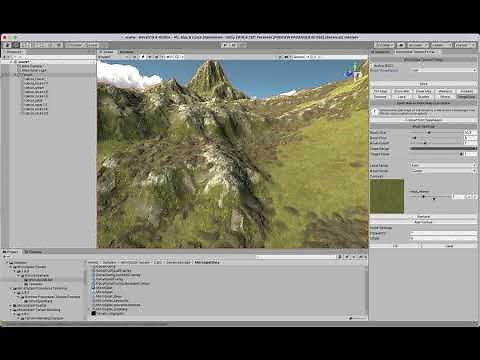Screen dimensions: 480x360
Task: Click the Project panel search field
Action: (296, 257)
